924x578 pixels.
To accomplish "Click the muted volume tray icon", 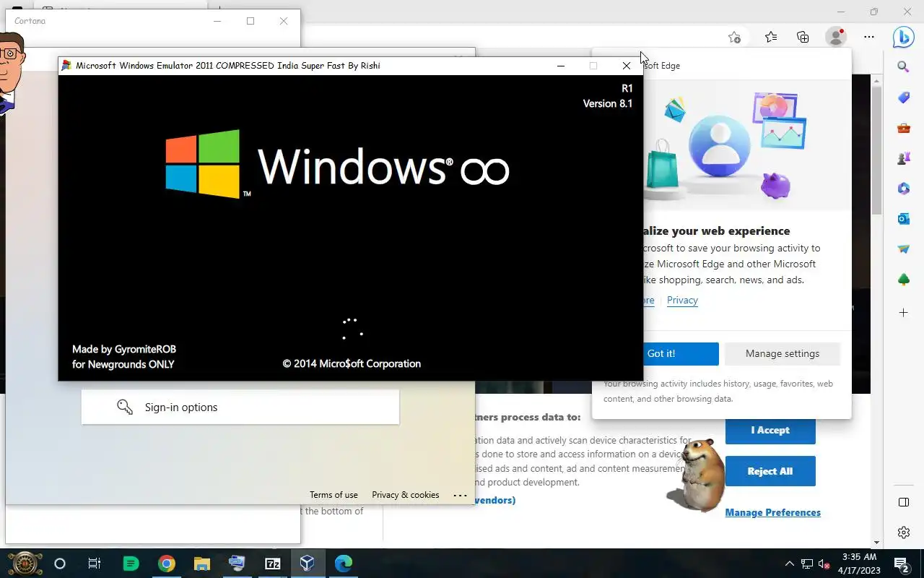I will click(824, 564).
